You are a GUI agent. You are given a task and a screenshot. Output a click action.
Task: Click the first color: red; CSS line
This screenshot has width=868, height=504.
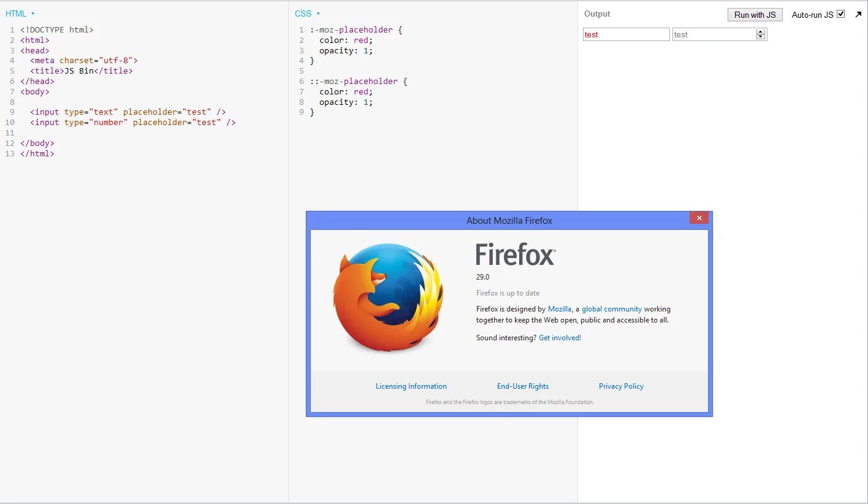tap(346, 40)
